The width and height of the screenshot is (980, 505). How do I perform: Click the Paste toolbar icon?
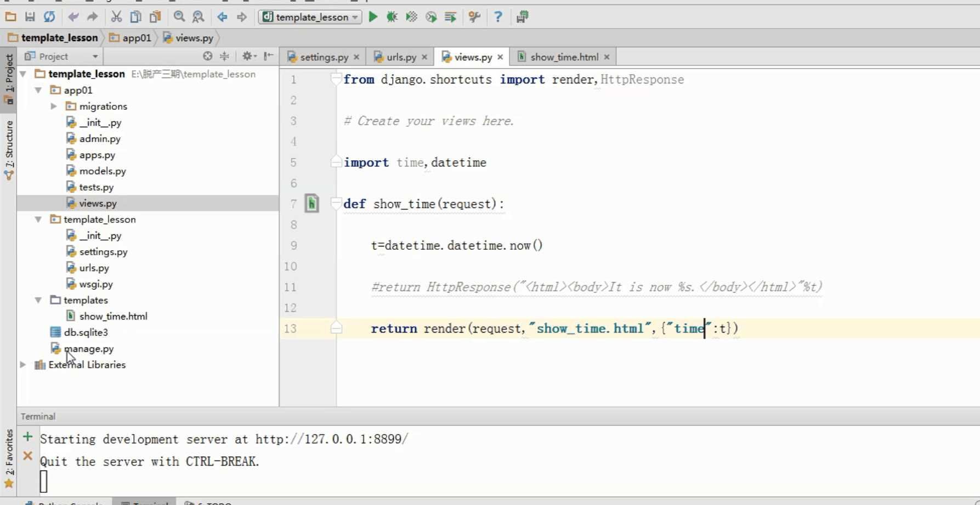(155, 17)
